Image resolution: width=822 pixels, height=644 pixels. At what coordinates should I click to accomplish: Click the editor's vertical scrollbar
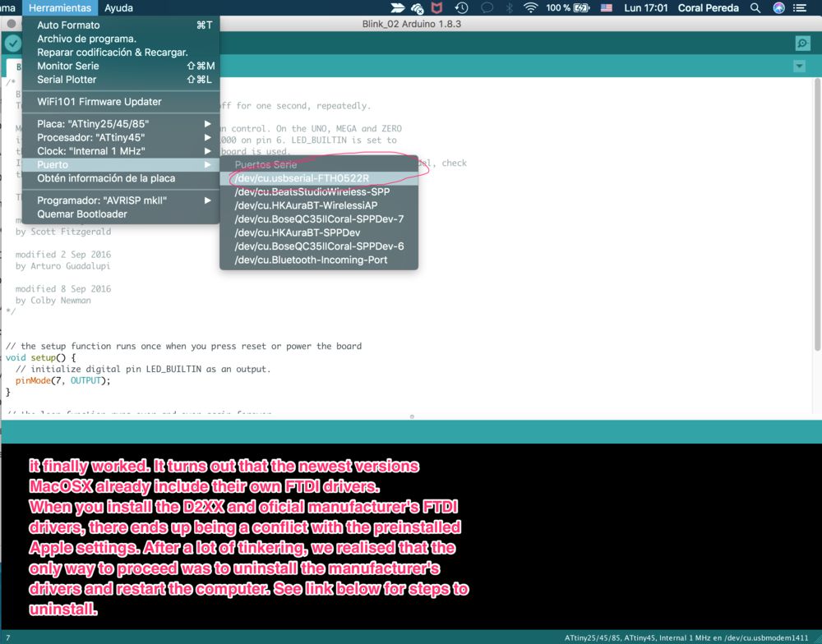point(817,215)
